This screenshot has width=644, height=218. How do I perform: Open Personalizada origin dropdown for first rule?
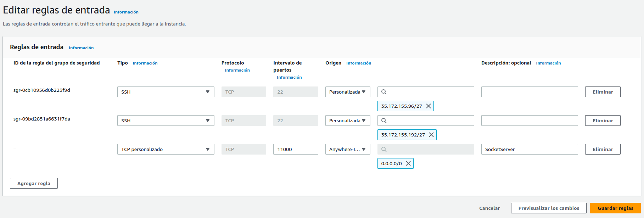click(x=347, y=92)
